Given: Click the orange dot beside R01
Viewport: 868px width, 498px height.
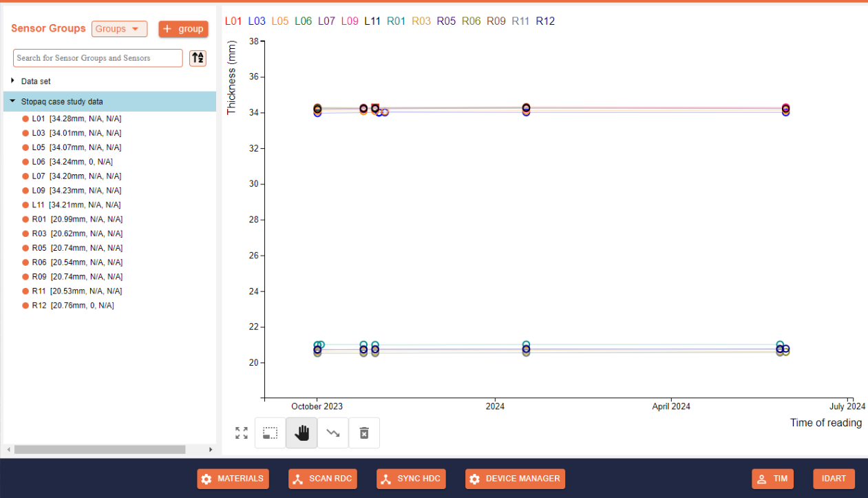Looking at the screenshot, I should pyautogui.click(x=25, y=219).
